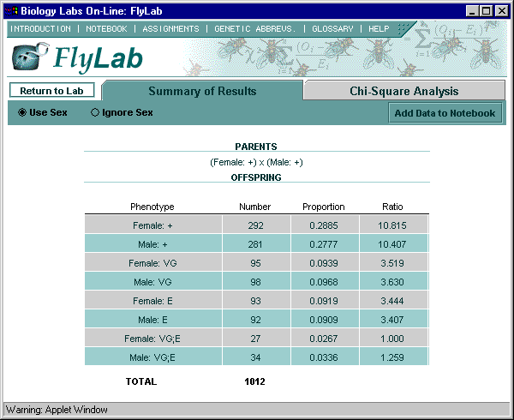Viewport: 514px width, 420px height.
Task: Select the Ignore Sex radio button
Action: [95, 112]
